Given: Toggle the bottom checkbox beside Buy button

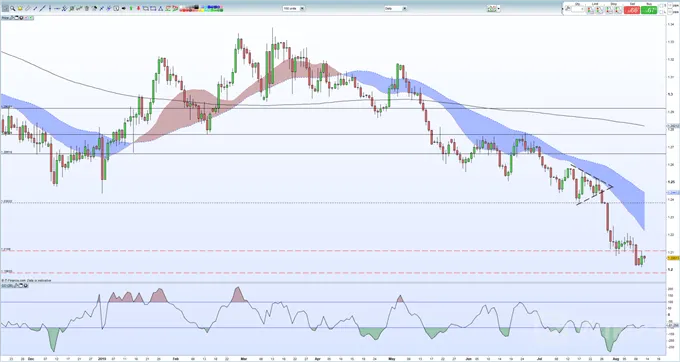Looking at the screenshot, I should point(661,12).
